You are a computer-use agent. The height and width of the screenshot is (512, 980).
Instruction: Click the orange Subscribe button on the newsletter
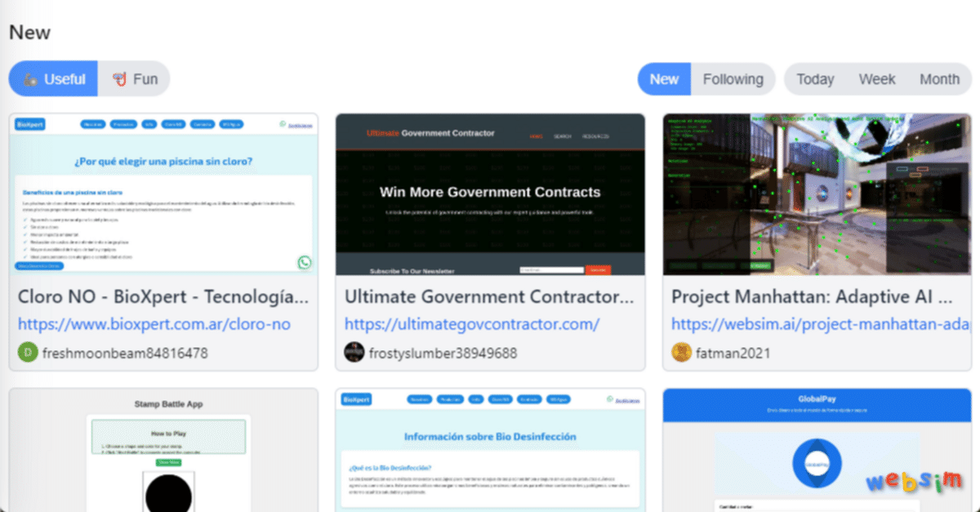click(x=597, y=269)
